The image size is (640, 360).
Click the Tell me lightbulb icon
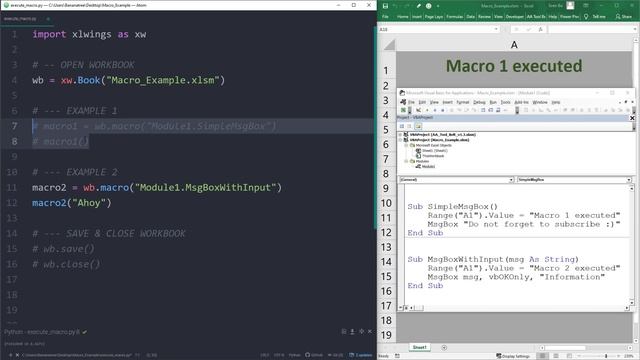(x=586, y=17)
